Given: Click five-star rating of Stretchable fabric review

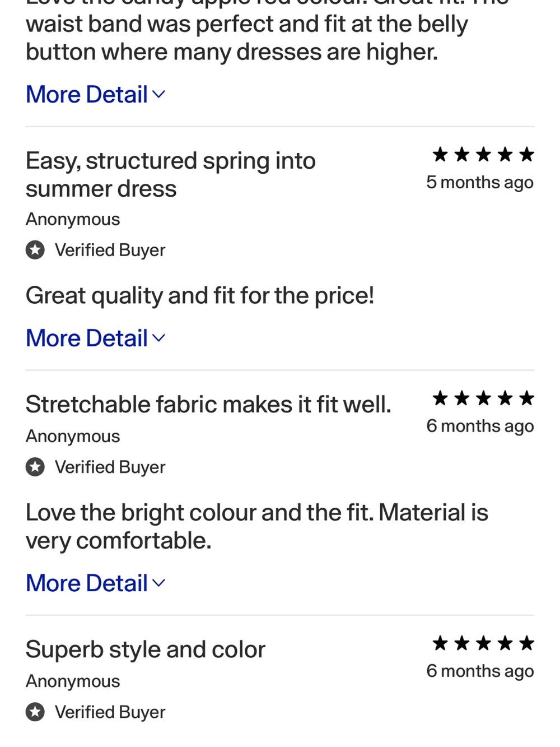Looking at the screenshot, I should point(483,398).
